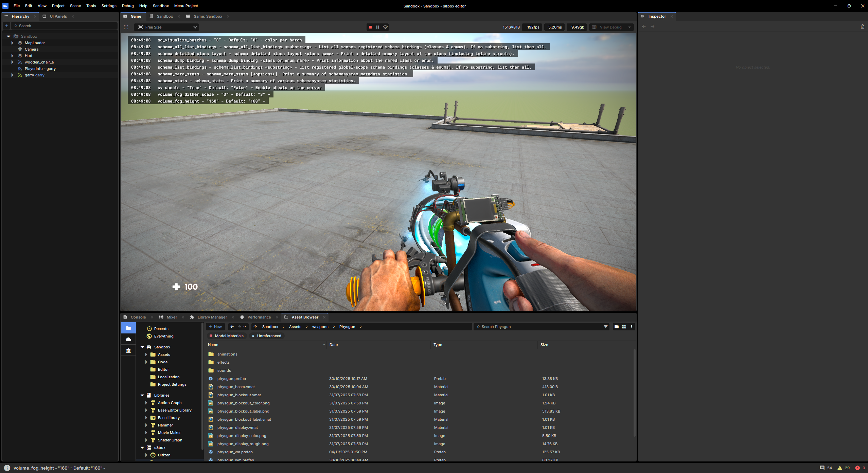Go up one folder in Asset Browser

tap(255, 327)
